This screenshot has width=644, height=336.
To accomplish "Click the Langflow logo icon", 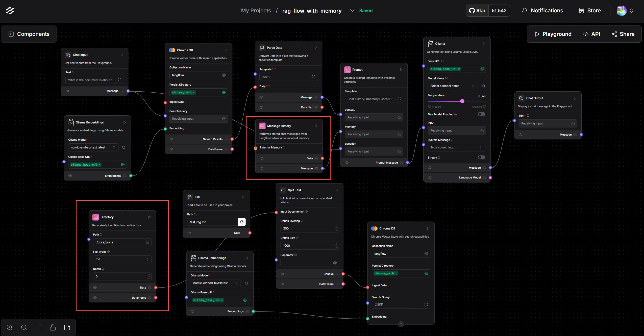I will click(x=10, y=11).
